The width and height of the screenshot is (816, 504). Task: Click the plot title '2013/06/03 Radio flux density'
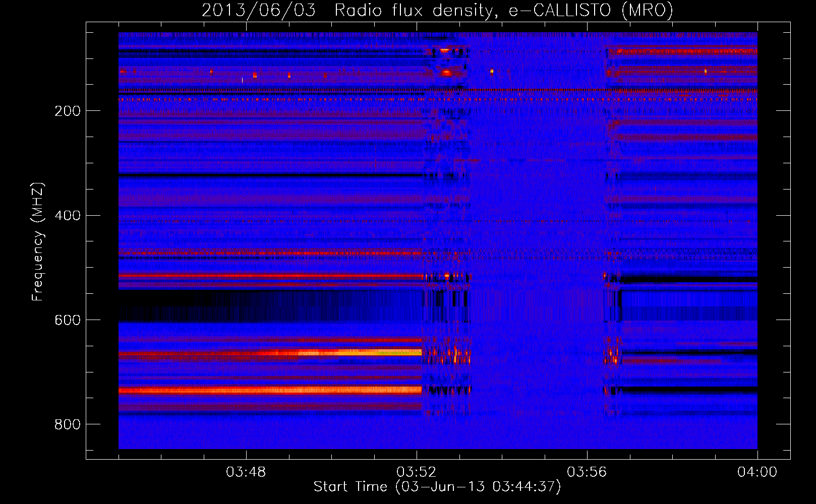point(437,10)
